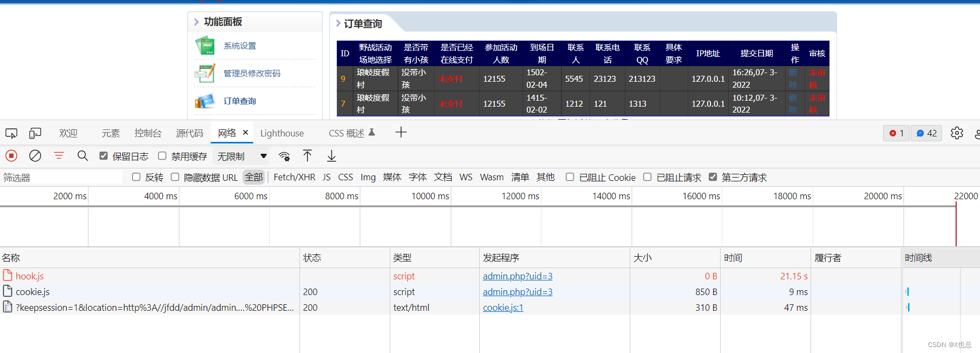Switch to CSS 概述 tab
This screenshot has width=980, height=353.
coord(347,133)
